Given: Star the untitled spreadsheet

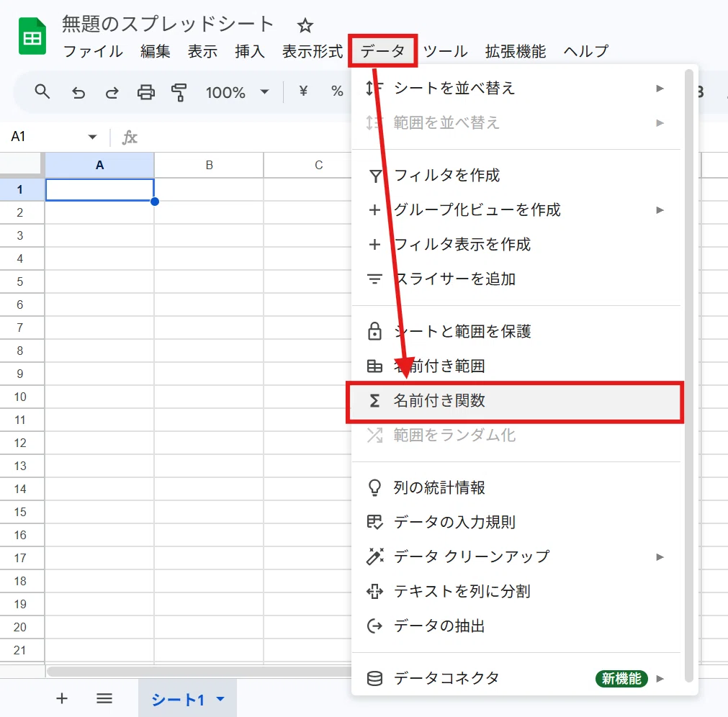Looking at the screenshot, I should (305, 25).
